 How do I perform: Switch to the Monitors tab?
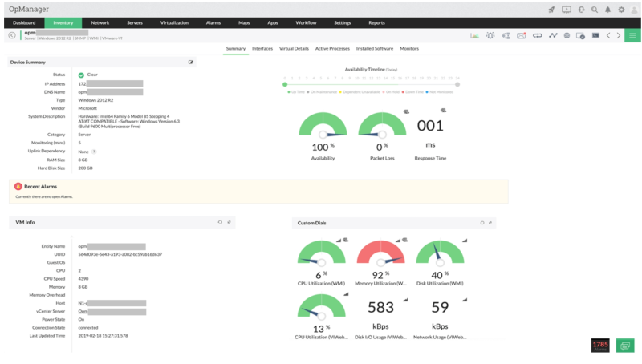409,48
